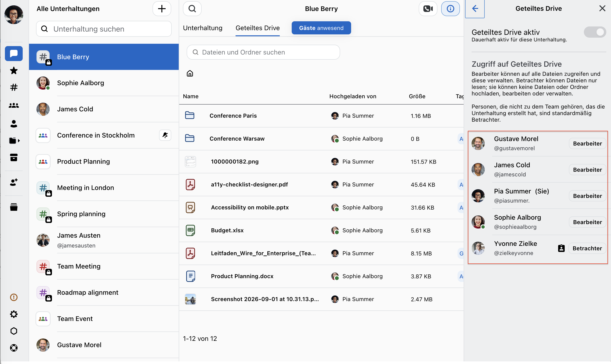
Task: Open the archive box icon in sidebar
Action: pos(14,157)
